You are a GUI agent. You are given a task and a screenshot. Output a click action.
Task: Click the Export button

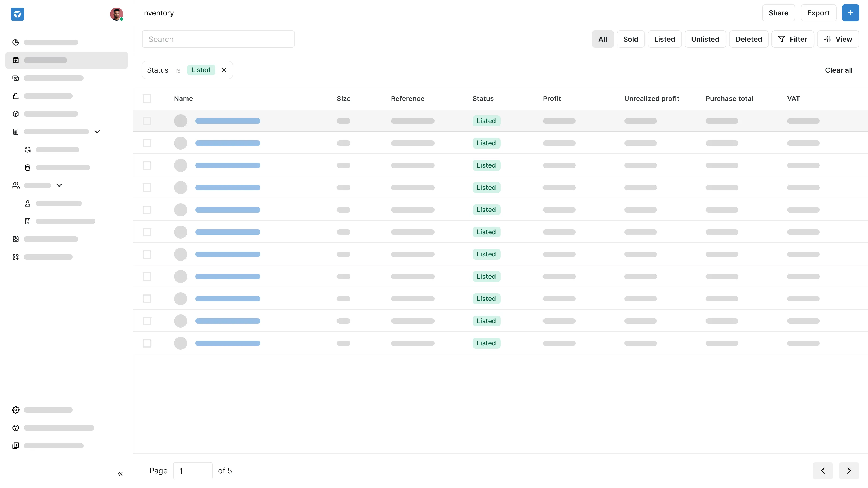(818, 13)
